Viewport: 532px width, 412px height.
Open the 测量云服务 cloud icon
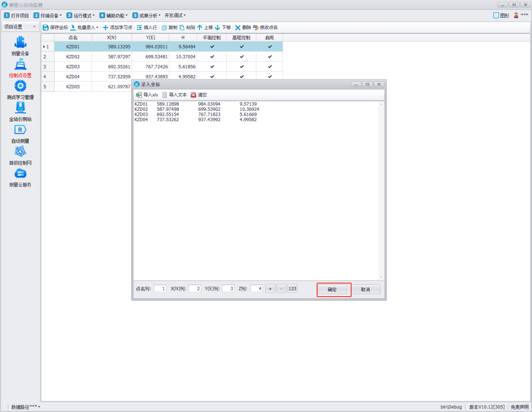point(20,174)
